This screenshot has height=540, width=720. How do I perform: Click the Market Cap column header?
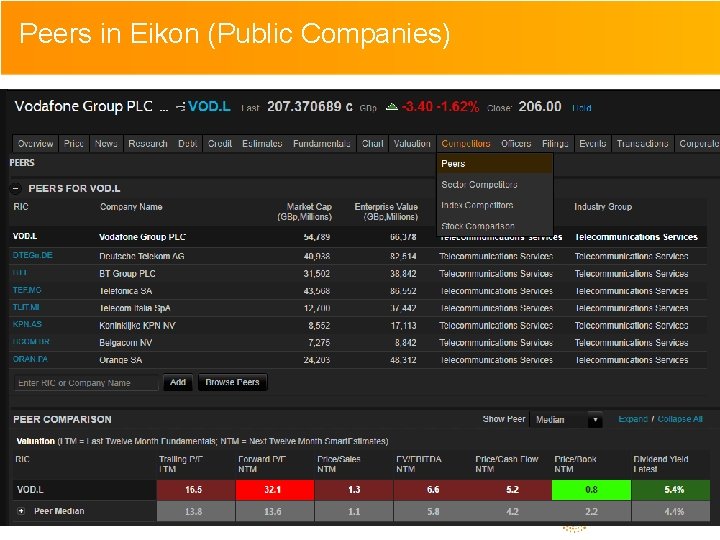coord(305,212)
